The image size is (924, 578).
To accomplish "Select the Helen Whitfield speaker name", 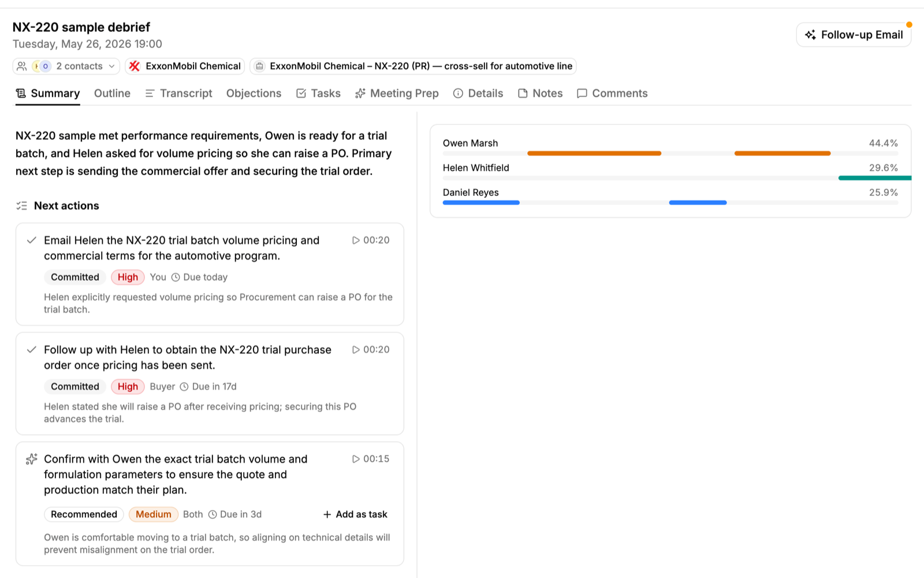I will tap(476, 168).
